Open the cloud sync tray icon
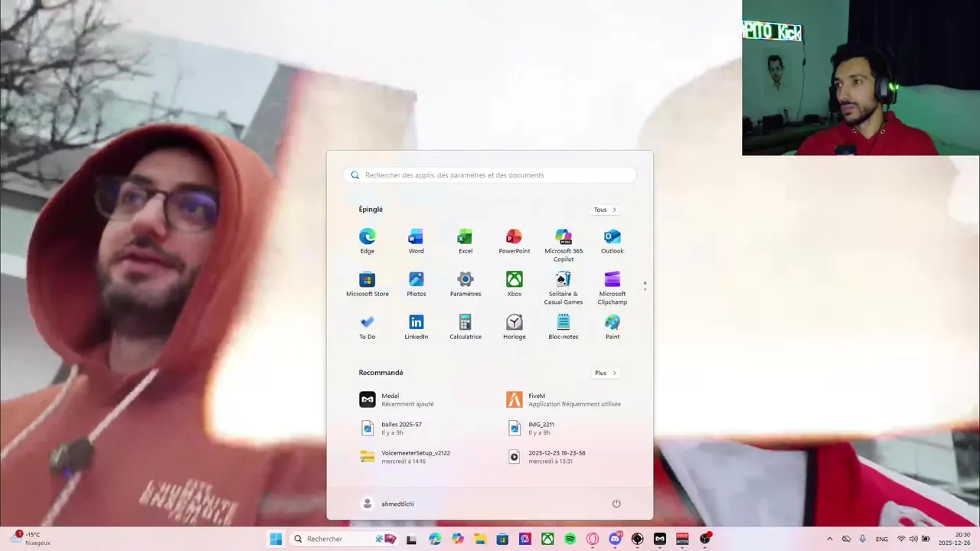The image size is (980, 551). click(846, 539)
